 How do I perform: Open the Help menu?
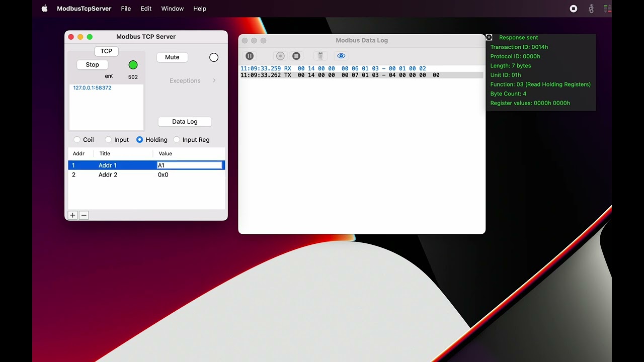pos(200,9)
